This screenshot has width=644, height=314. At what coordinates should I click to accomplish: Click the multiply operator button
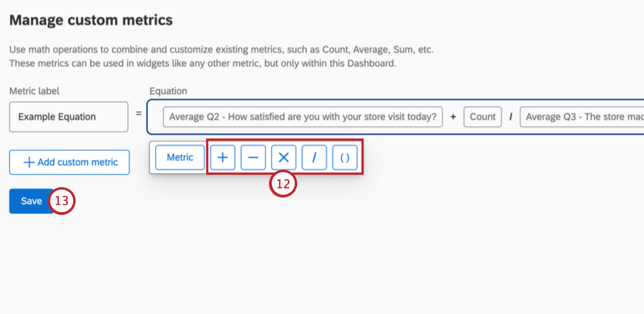[x=284, y=157]
